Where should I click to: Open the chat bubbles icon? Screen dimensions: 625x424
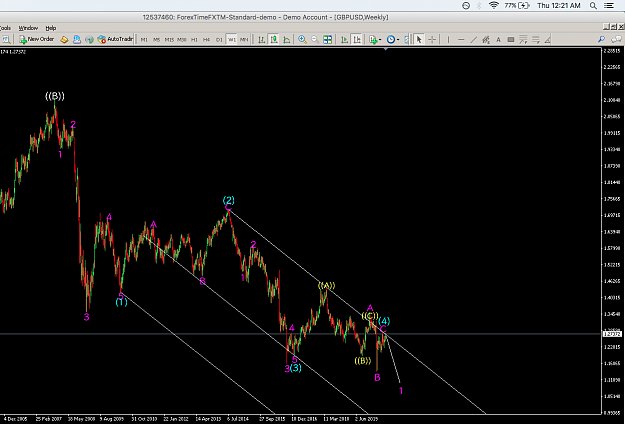tap(616, 39)
